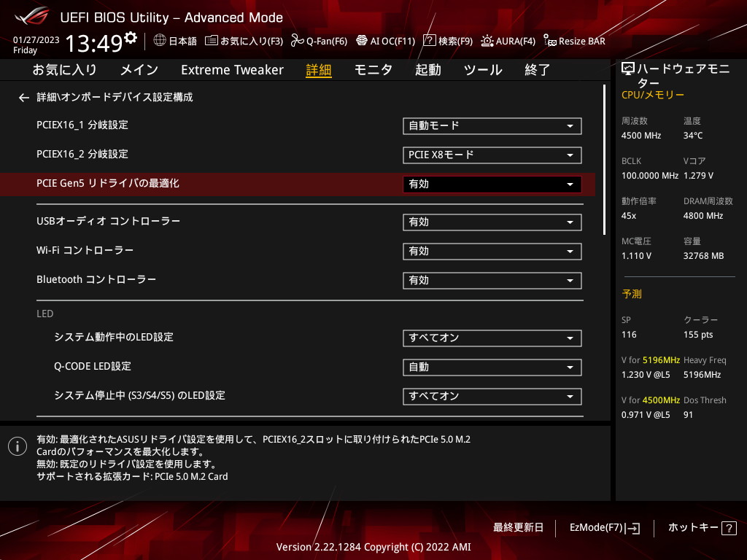
Task: Click the ROG logo icon
Action: coord(31,16)
